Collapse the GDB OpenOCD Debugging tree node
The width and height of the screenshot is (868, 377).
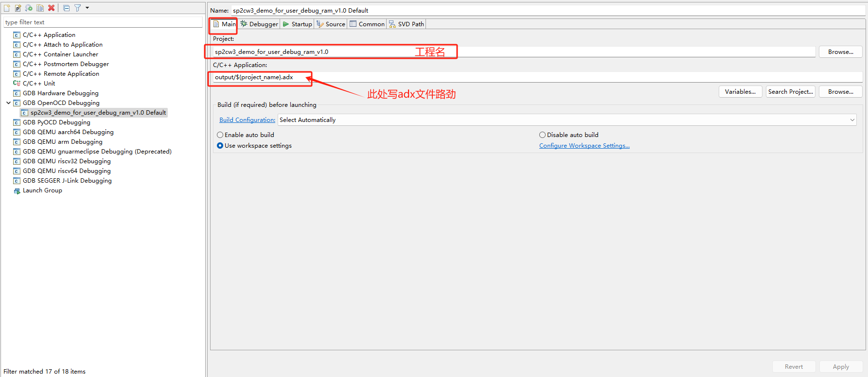pos(8,103)
